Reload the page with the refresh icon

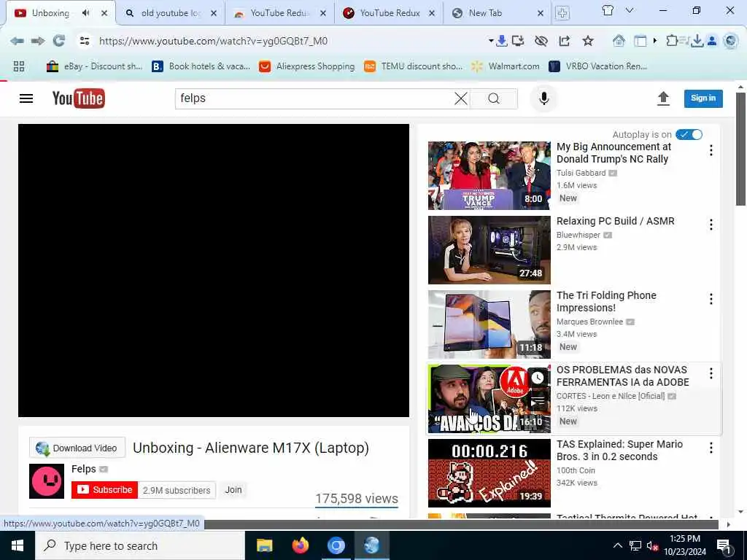click(x=58, y=41)
